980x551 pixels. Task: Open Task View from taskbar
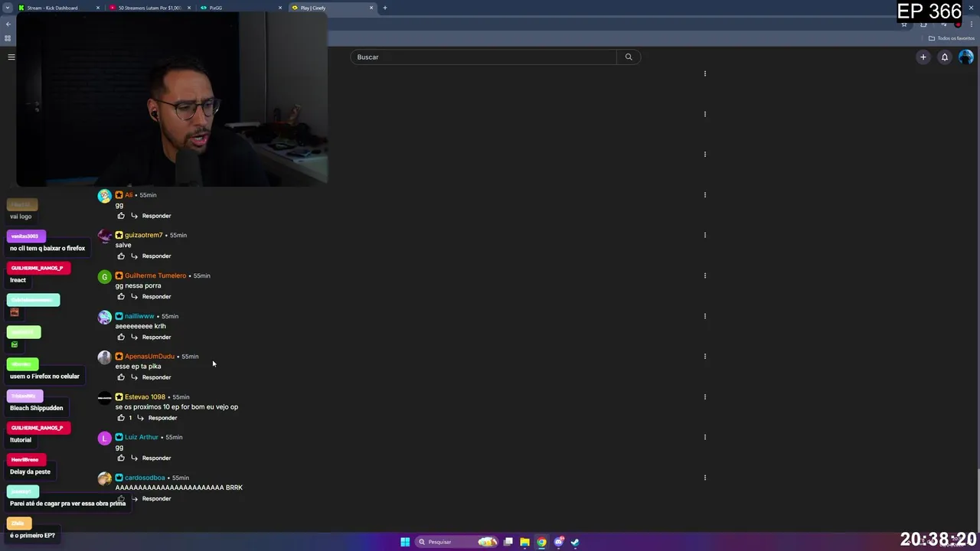point(508,542)
